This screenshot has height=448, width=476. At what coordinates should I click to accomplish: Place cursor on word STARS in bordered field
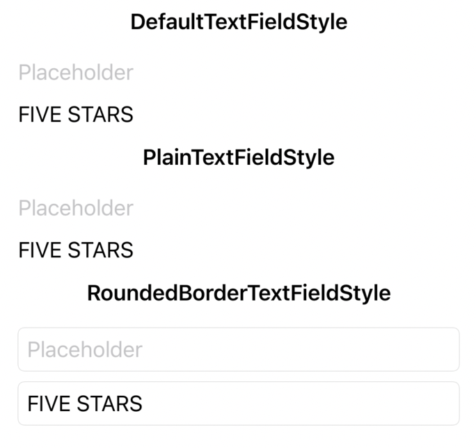pyautogui.click(x=109, y=403)
